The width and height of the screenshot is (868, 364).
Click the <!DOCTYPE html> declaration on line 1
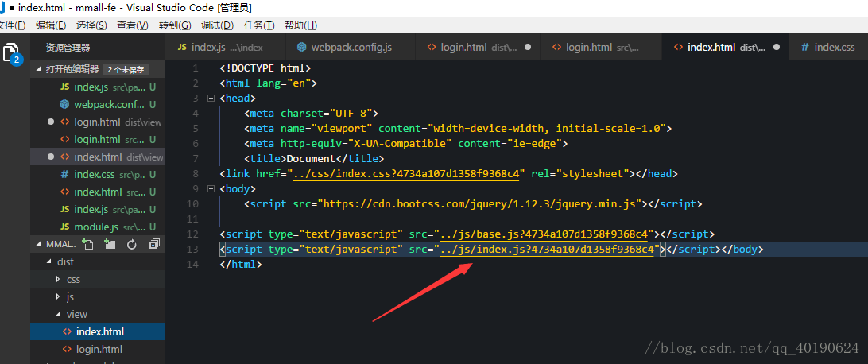[265, 68]
